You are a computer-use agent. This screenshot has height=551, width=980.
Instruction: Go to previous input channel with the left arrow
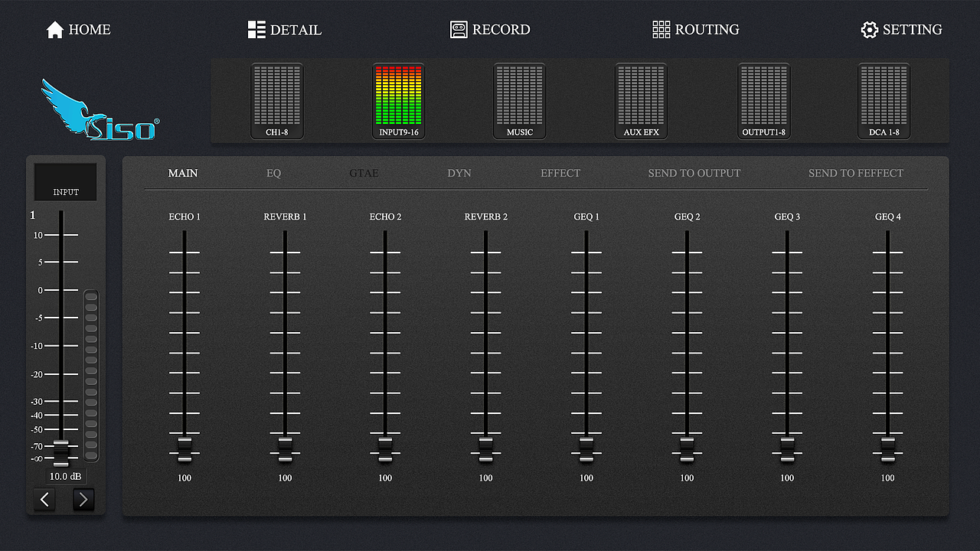click(x=44, y=500)
